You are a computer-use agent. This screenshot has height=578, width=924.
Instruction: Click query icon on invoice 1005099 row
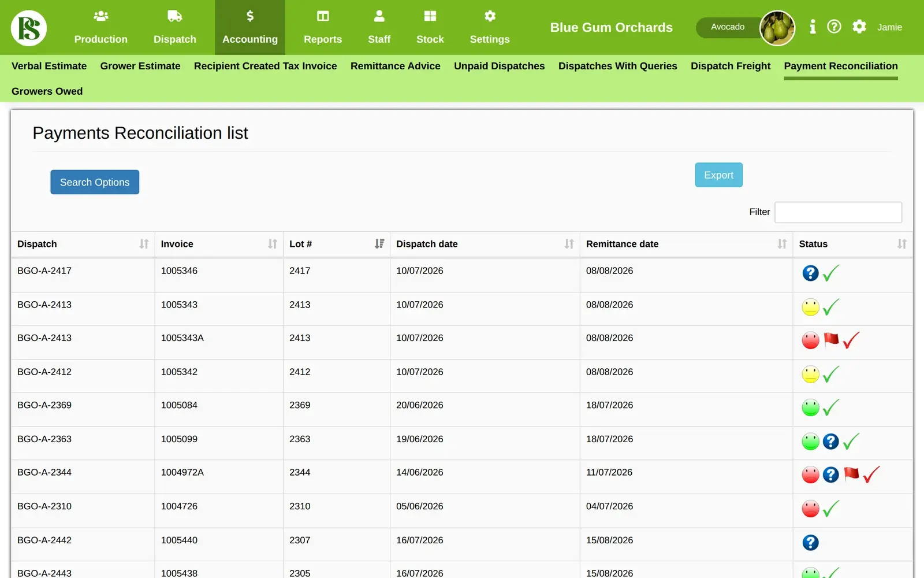(830, 442)
